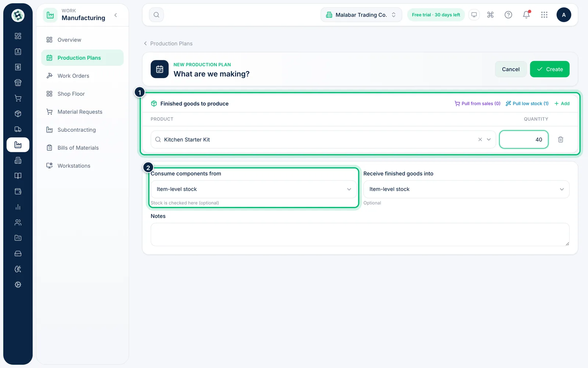Open the Malabar Trading Co. company switcher
588x368 pixels.
[x=361, y=15]
